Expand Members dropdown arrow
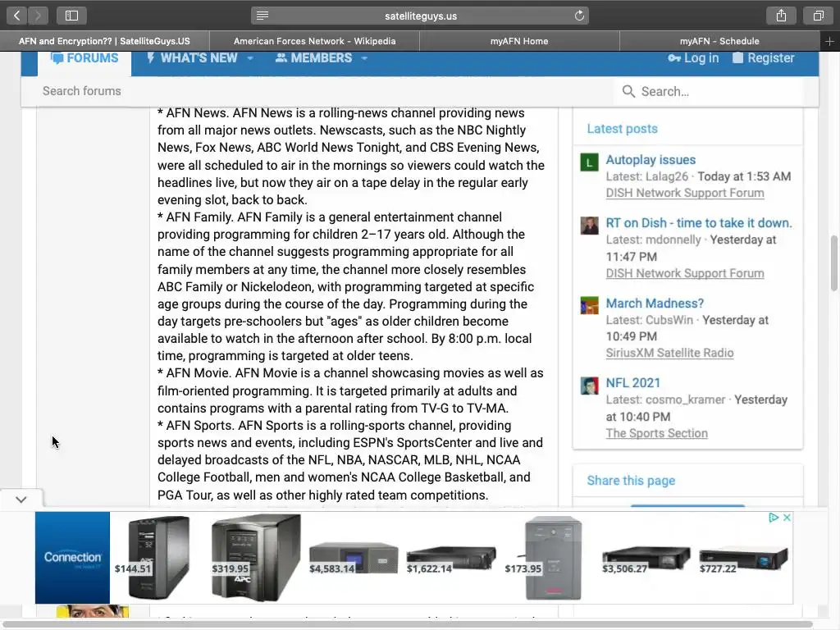The width and height of the screenshot is (840, 630). [364, 58]
